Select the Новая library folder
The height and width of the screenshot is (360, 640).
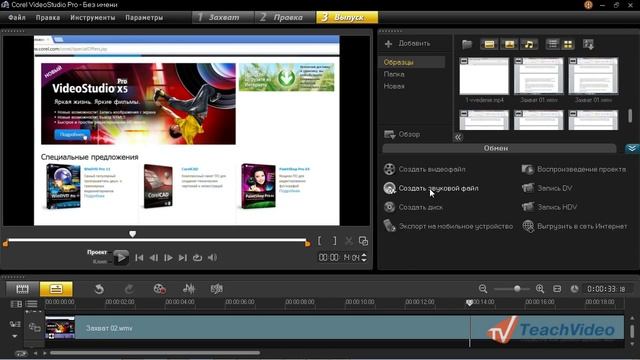(394, 87)
